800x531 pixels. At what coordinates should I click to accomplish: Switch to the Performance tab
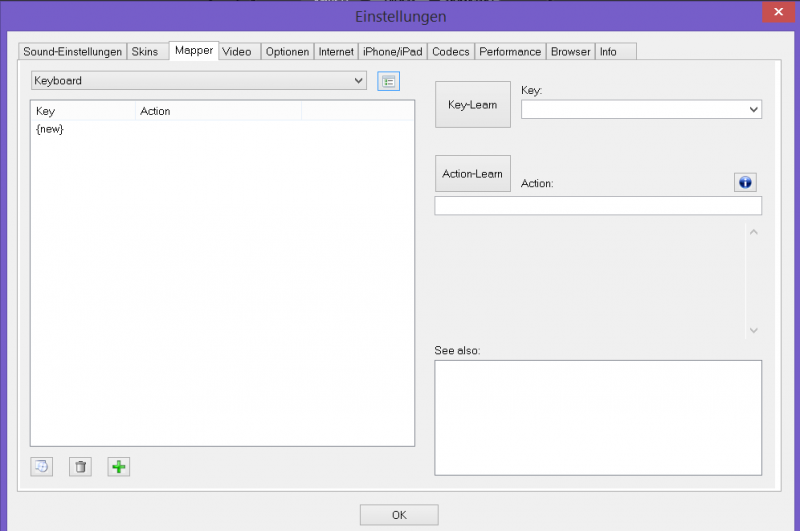tap(510, 52)
